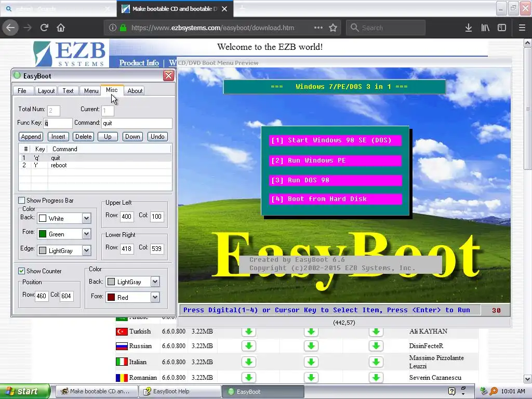Click the Insert button
532x399 pixels.
coord(58,137)
